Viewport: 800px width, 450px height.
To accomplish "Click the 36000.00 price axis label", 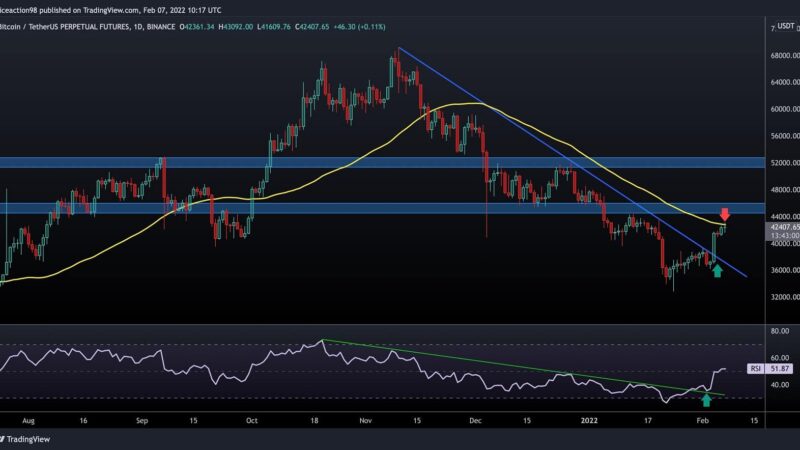I will point(785,270).
